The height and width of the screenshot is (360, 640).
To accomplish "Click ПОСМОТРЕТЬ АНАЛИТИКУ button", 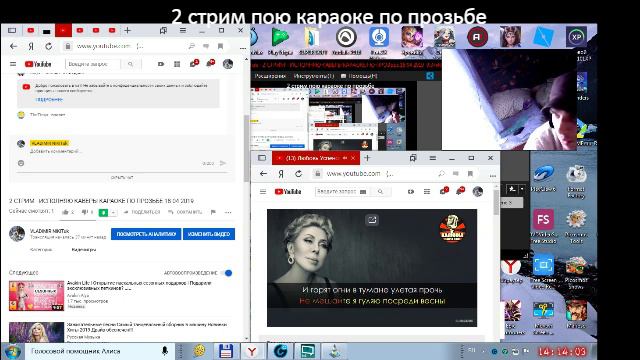I will tap(146, 234).
